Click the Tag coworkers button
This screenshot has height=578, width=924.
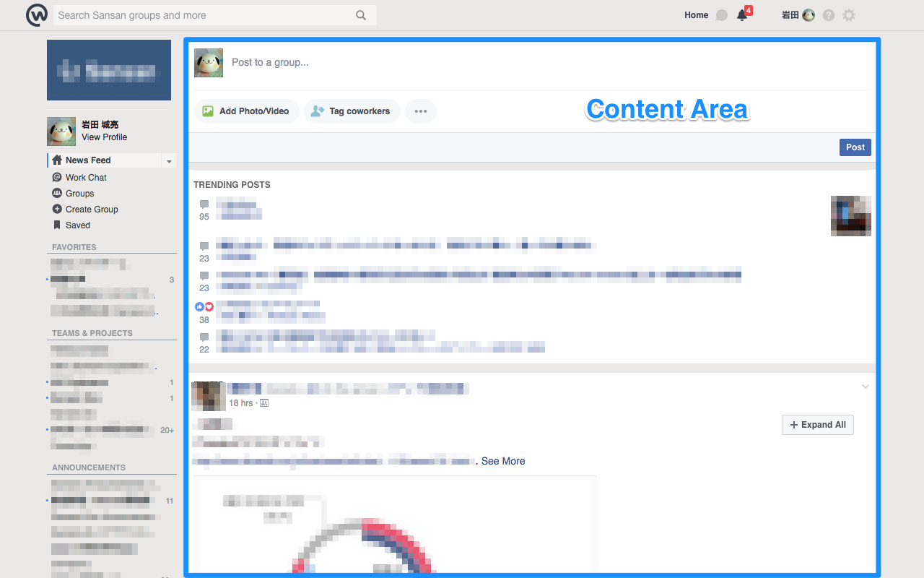tap(352, 111)
